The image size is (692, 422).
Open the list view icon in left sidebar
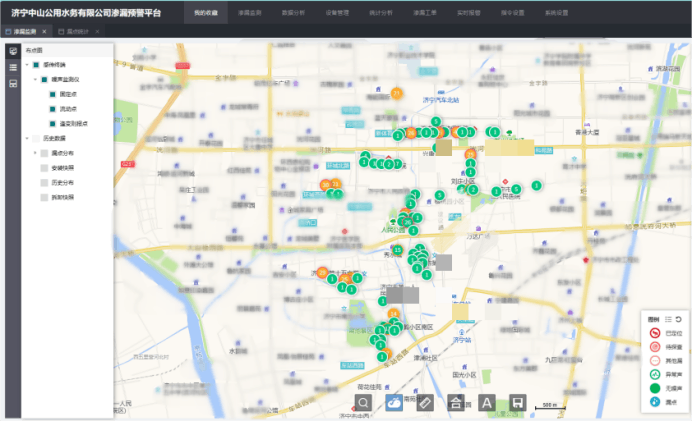(13, 67)
